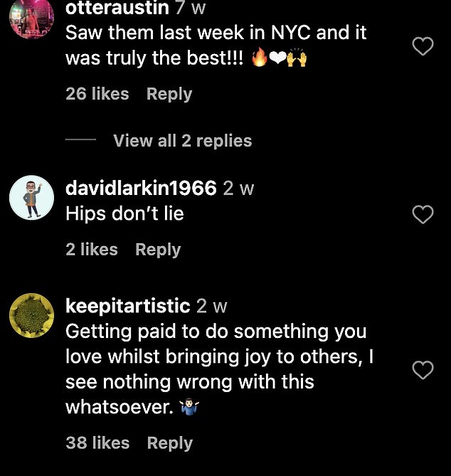Open davidlarkin1966's cartoon avatar
This screenshot has height=476, width=451.
click(32, 198)
